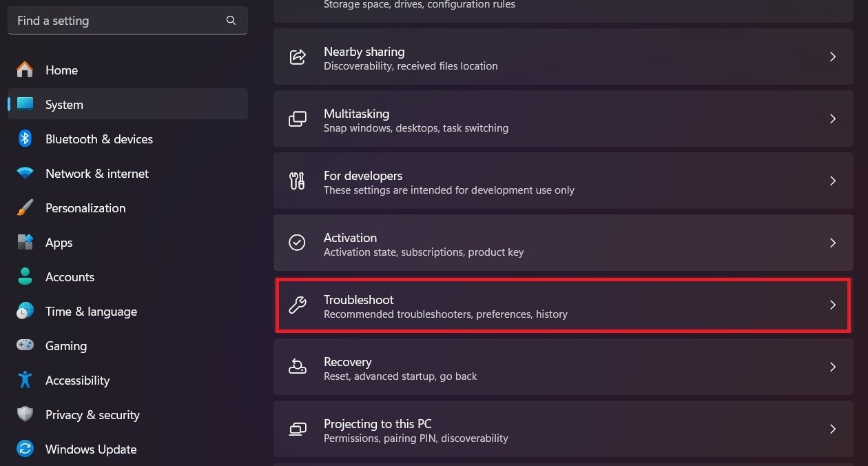Click the Multitasking title text
Screen dimensions: 868x466
[356, 113]
